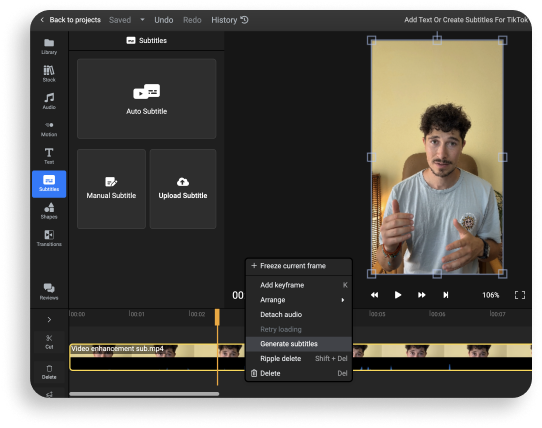The height and width of the screenshot is (428, 542).
Task: Click the right-middle resize handle of preview
Action: coord(503,157)
